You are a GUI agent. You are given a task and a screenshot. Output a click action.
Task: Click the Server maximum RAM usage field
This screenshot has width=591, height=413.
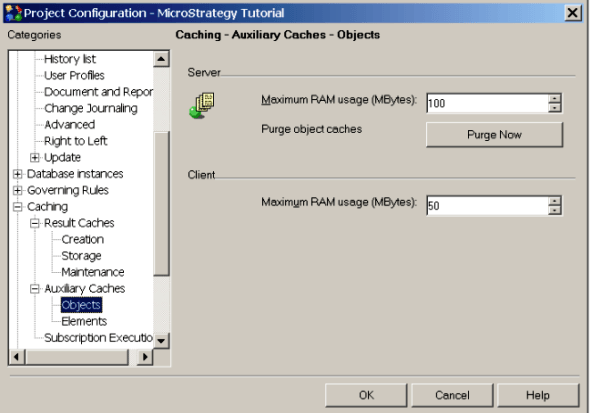(487, 103)
